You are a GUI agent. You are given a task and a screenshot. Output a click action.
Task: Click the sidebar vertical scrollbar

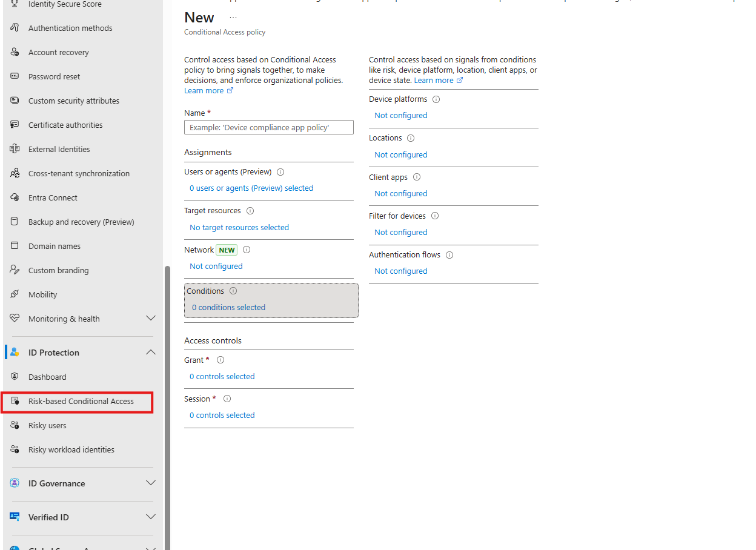[167, 407]
